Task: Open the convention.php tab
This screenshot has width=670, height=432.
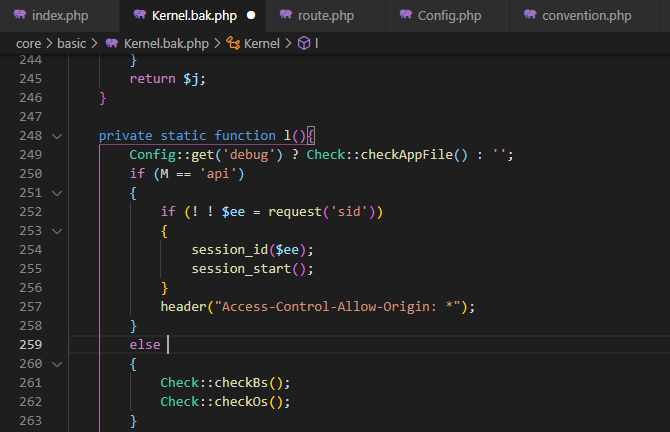Action: (585, 16)
